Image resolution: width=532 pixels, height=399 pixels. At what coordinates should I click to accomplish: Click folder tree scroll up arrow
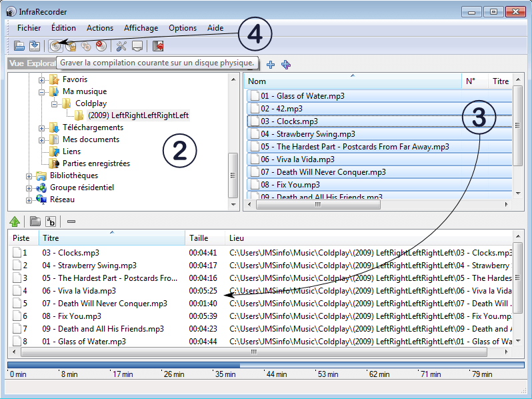click(233, 79)
